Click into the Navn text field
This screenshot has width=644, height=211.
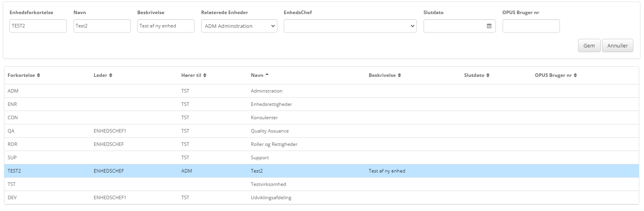pos(102,26)
